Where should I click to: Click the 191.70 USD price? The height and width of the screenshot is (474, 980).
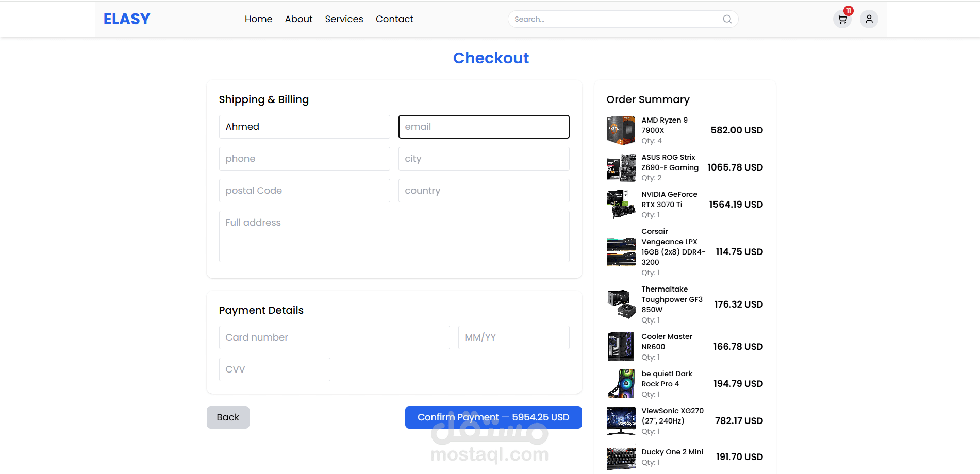coord(739,457)
